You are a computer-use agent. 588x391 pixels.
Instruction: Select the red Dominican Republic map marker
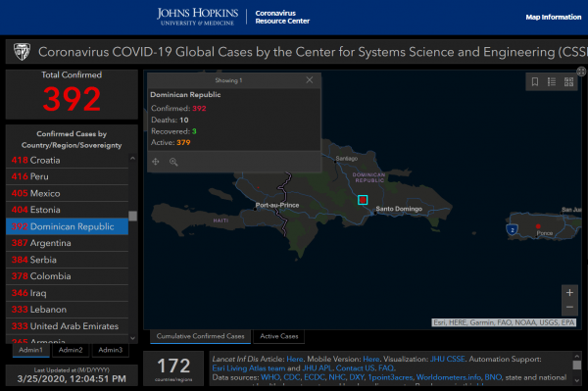pos(363,200)
